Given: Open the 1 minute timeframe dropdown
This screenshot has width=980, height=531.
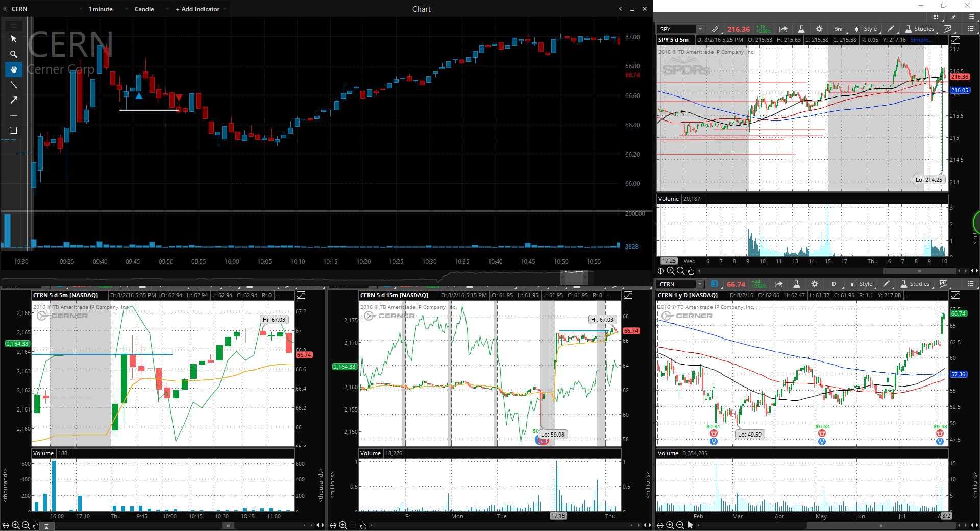Looking at the screenshot, I should pos(101,9).
